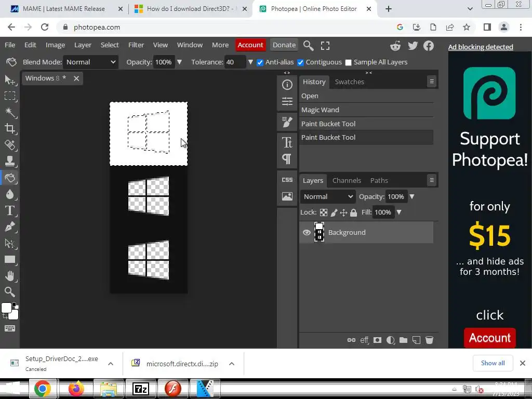Image resolution: width=532 pixels, height=399 pixels.
Task: Open the image thumbnail panel icon
Action: coord(287,196)
